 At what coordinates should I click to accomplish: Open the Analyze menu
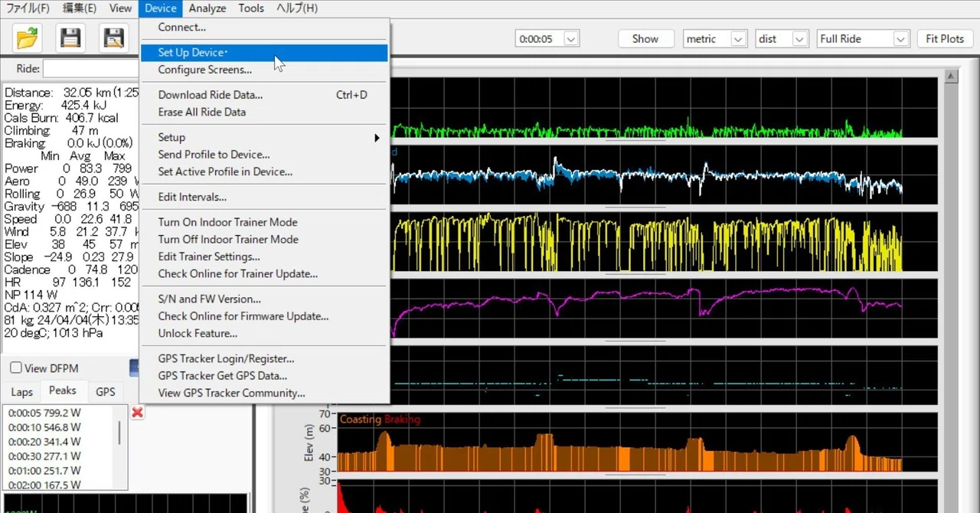207,8
